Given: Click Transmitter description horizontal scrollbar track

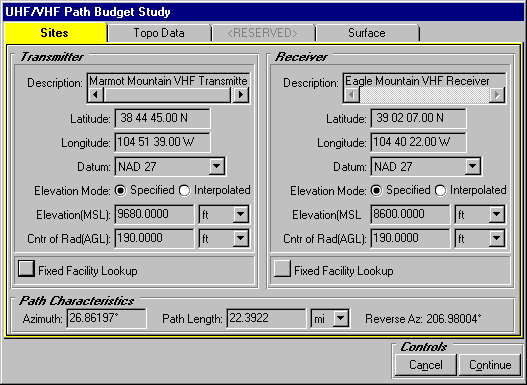Looking at the screenshot, I should tap(168, 95).
